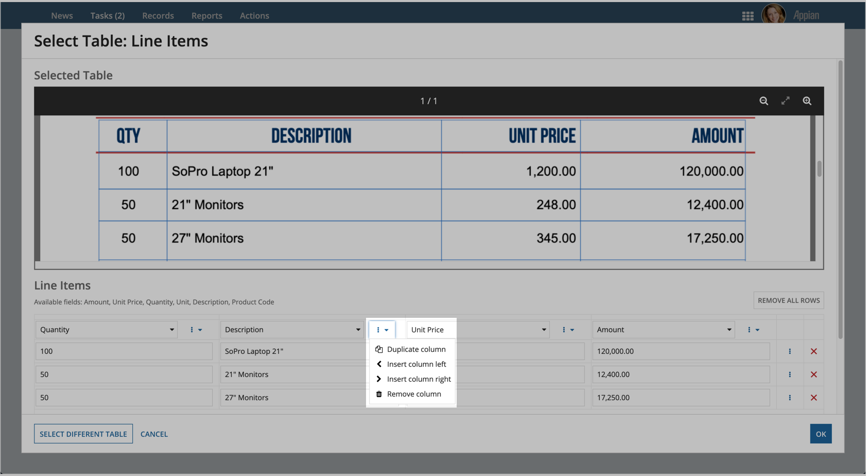Open the Tasks (2) tab
This screenshot has width=868, height=476.
pyautogui.click(x=108, y=15)
